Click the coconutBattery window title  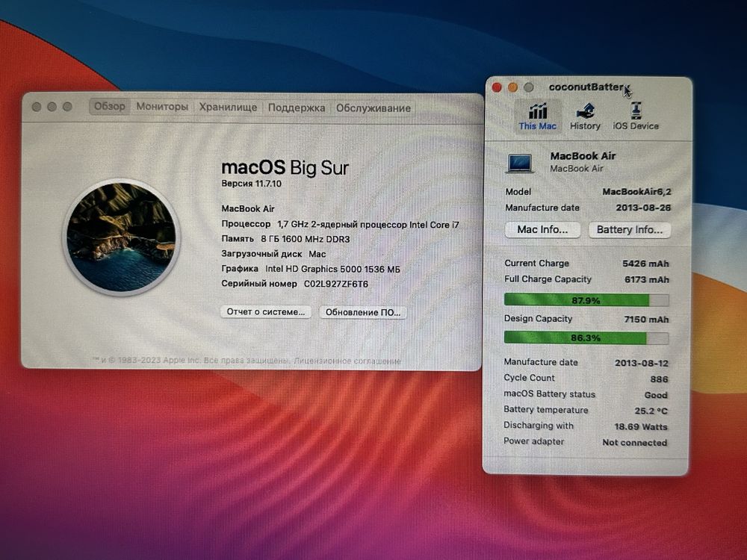[589, 87]
